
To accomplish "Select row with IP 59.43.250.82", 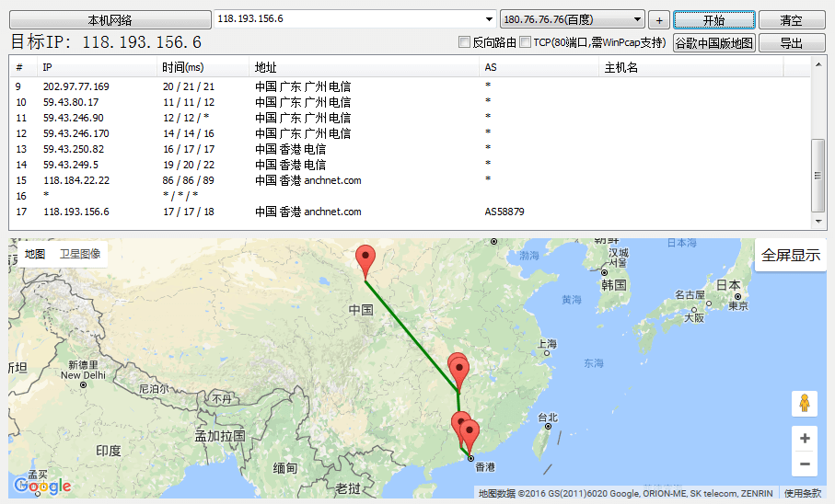I will (x=410, y=149).
